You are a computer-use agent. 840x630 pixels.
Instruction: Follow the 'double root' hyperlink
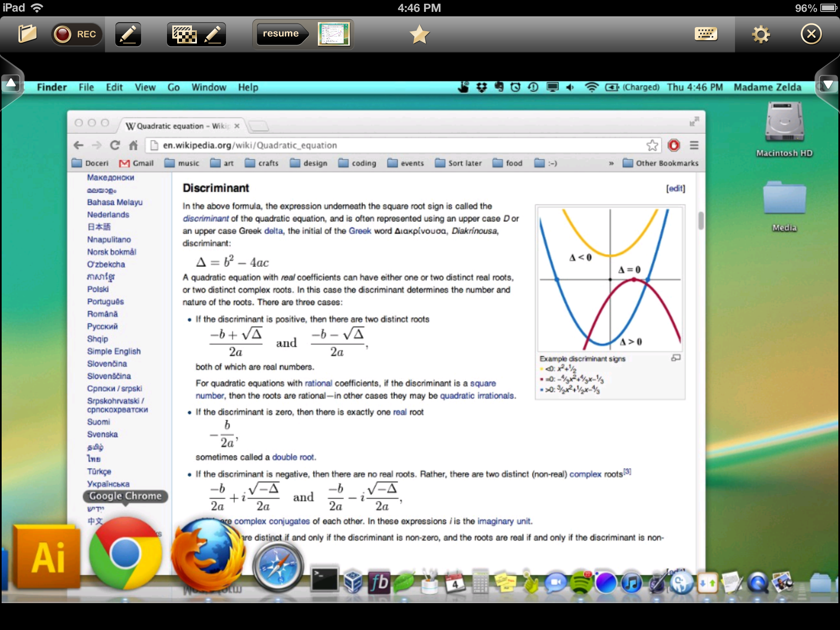(293, 457)
